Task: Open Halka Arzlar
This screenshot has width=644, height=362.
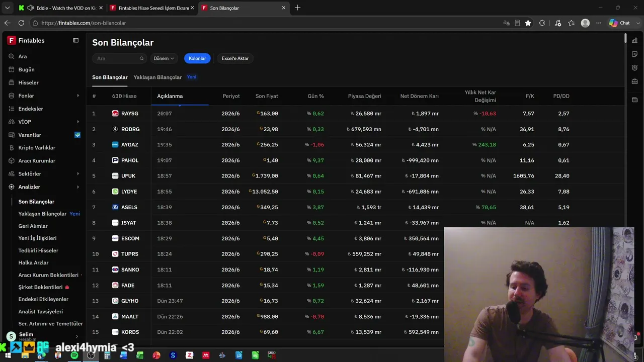Action: [x=33, y=262]
